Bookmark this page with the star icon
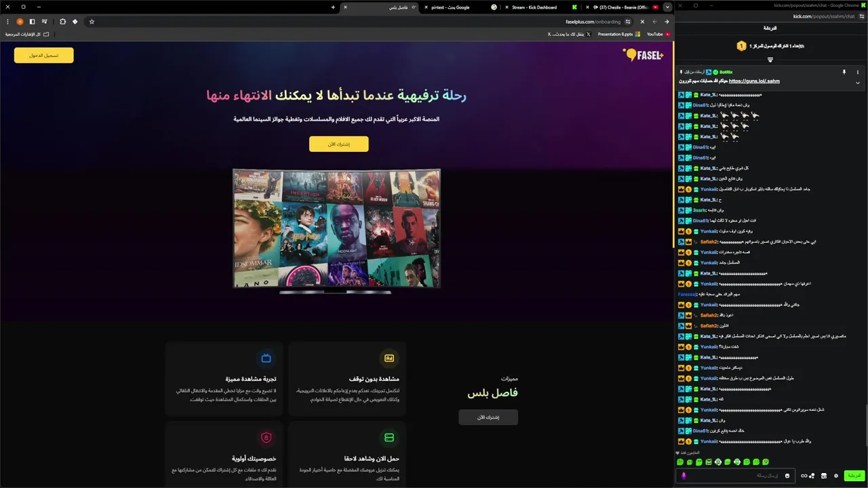 click(x=92, y=22)
